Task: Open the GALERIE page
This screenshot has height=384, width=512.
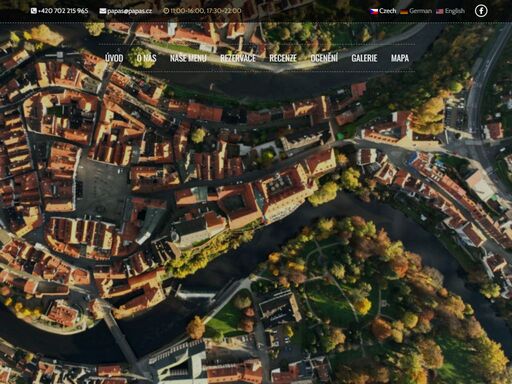Action: [x=364, y=58]
